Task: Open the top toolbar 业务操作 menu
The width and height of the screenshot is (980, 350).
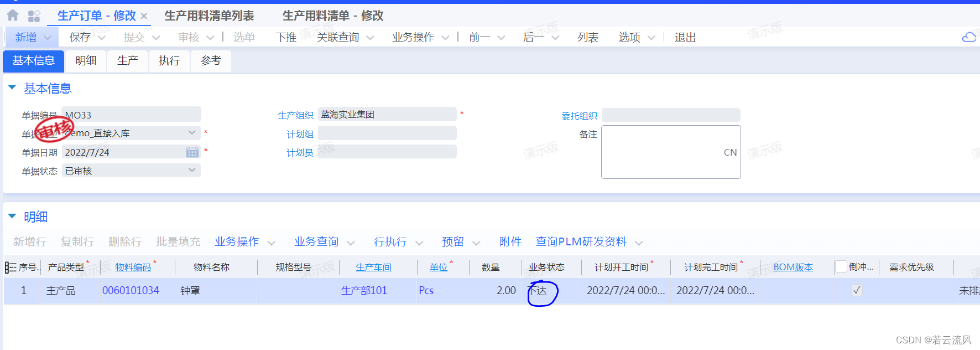Action: [420, 37]
